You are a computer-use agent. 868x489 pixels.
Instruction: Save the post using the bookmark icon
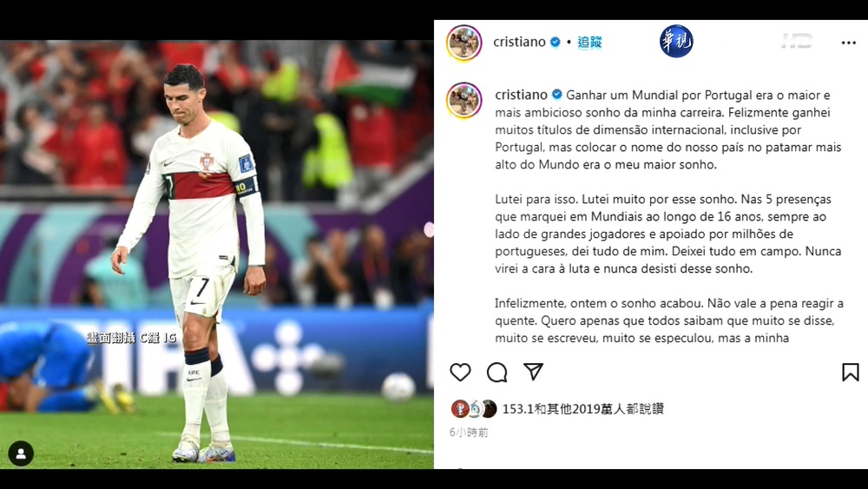click(851, 372)
